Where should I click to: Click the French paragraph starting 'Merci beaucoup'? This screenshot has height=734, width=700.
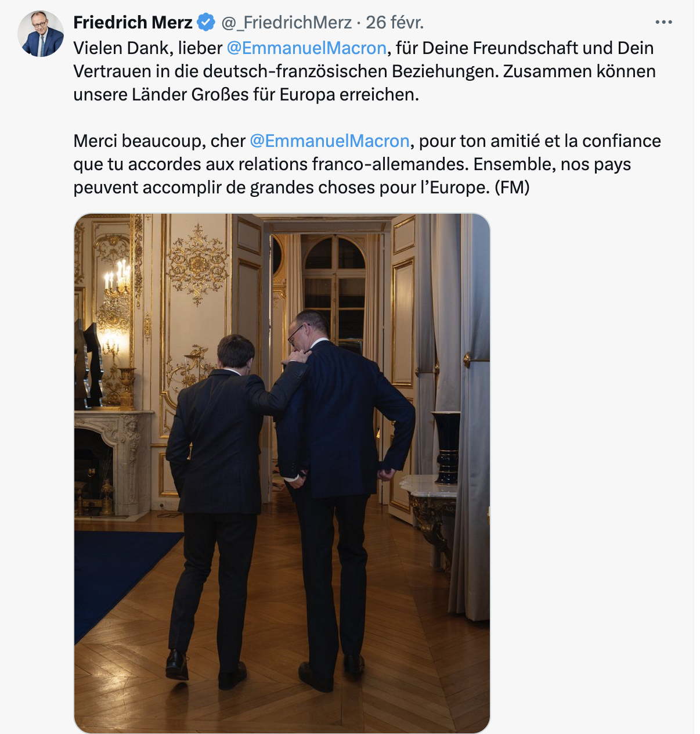coord(367,164)
